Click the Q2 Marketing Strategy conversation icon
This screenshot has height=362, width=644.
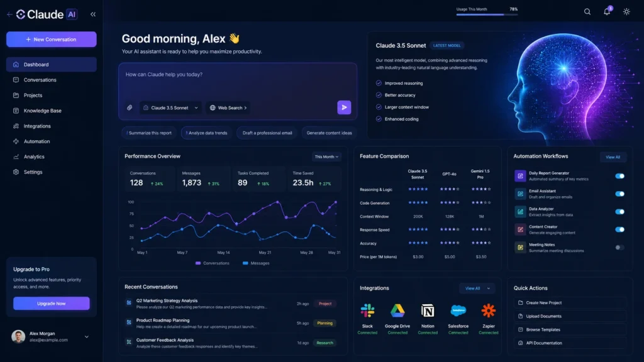pos(129,303)
